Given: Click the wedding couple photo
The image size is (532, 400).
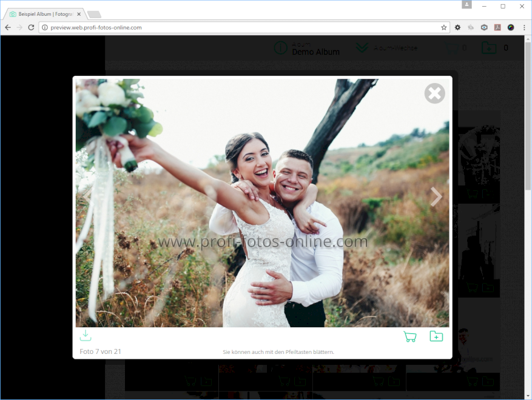Looking at the screenshot, I should pyautogui.click(x=262, y=203).
